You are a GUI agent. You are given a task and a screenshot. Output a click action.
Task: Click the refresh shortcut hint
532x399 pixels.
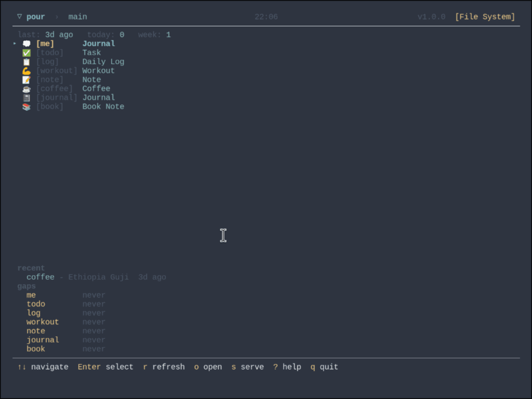(164, 367)
